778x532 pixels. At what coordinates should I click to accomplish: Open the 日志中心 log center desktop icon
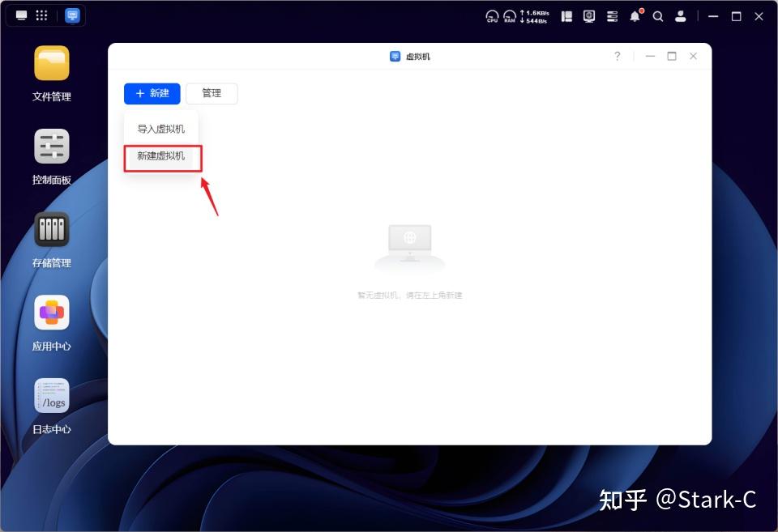point(52,396)
